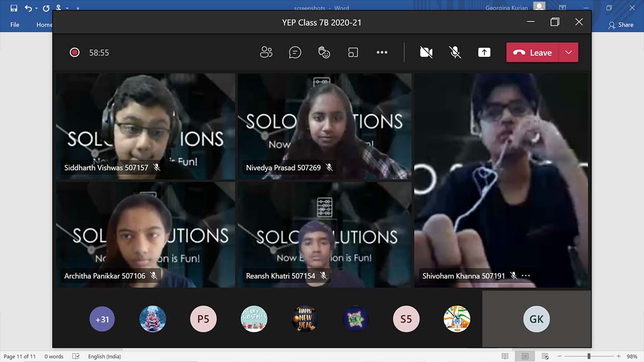The image size is (644, 362).
Task: Switch to Word Read Mode view
Action: [x=505, y=356]
